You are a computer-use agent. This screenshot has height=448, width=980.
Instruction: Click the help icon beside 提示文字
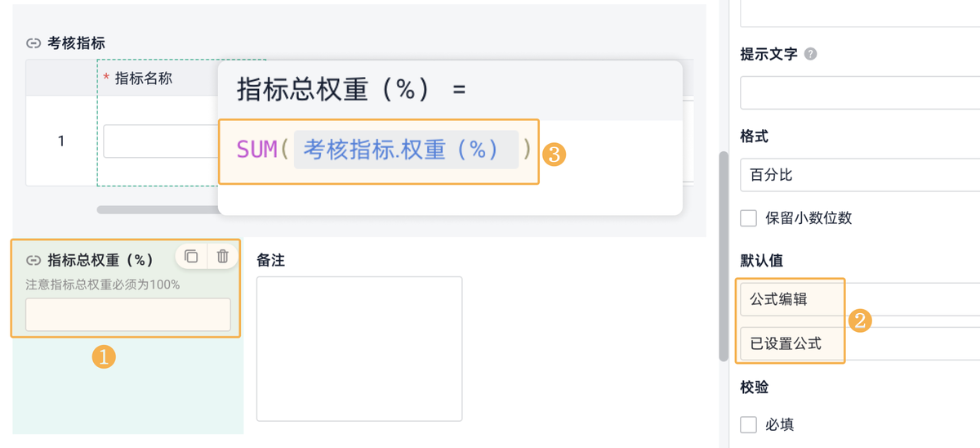(x=811, y=54)
